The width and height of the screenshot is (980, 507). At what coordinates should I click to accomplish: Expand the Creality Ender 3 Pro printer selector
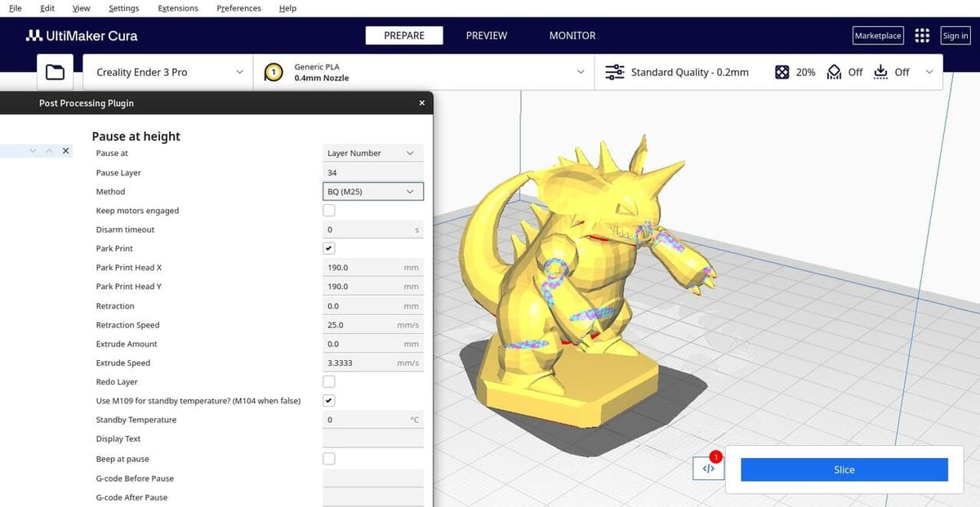[168, 73]
